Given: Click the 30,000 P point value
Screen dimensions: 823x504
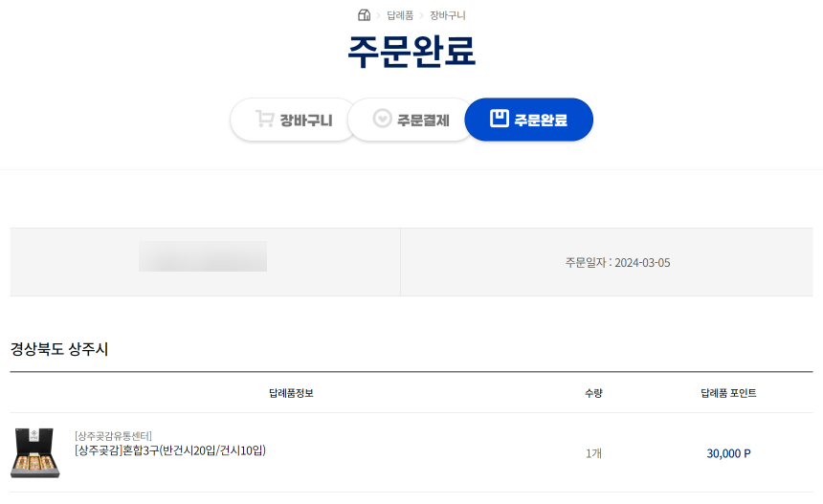Looking at the screenshot, I should [x=728, y=453].
